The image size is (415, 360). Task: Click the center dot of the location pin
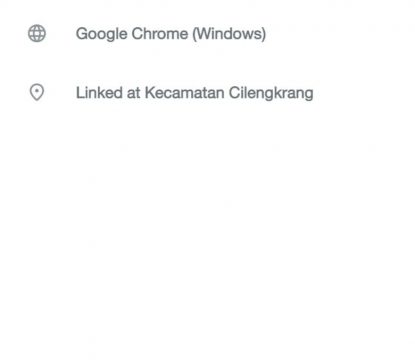(37, 91)
